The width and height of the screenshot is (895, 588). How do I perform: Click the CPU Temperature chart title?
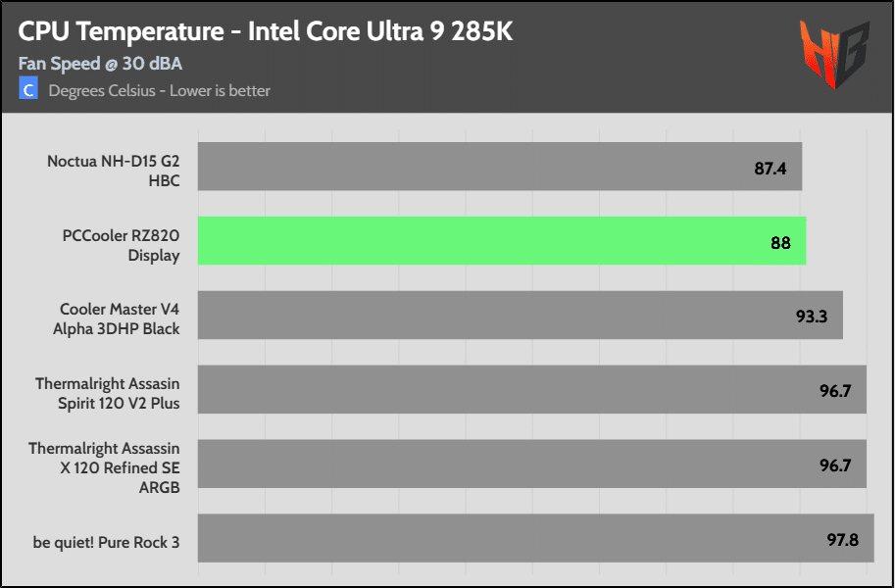266,32
